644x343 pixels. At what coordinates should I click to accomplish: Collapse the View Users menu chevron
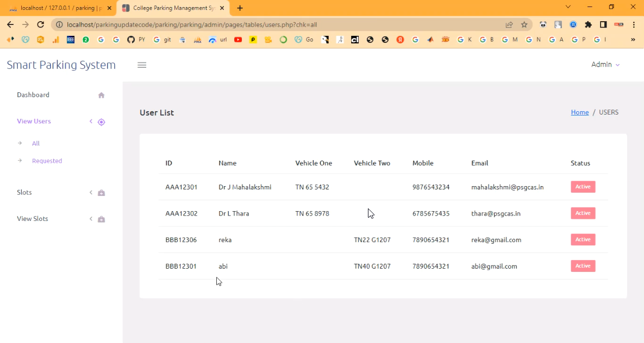pyautogui.click(x=91, y=122)
